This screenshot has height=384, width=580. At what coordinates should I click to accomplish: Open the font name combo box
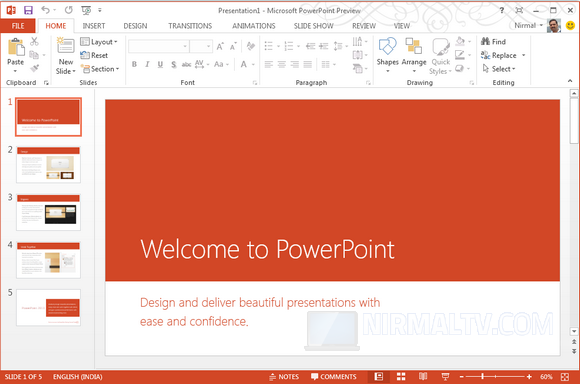(159, 46)
